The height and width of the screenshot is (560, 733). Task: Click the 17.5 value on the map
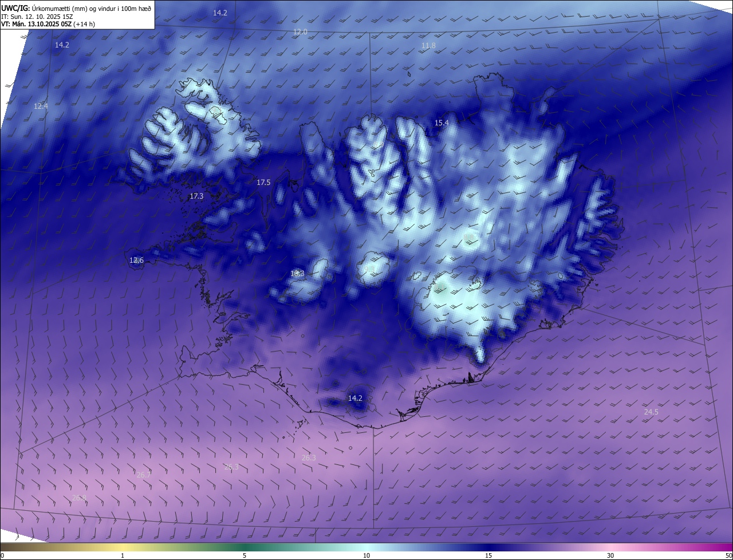pyautogui.click(x=263, y=182)
